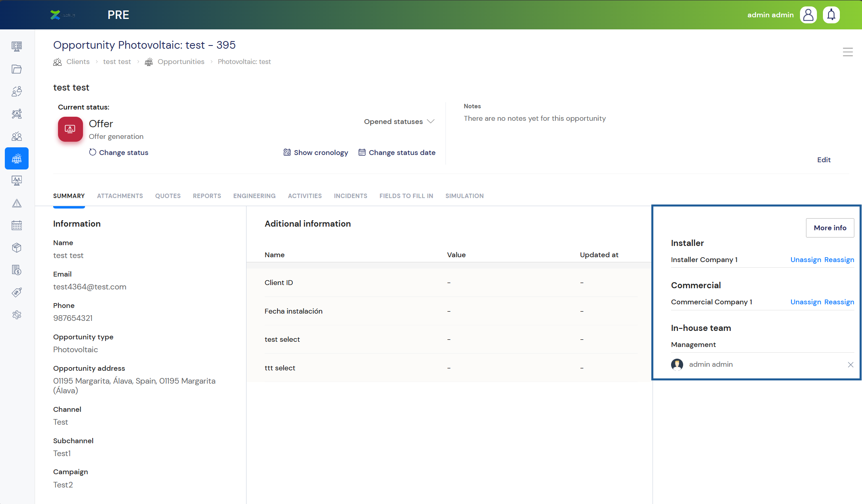Open the two-person clients sidebar icon
Viewport: 862px width, 504px height.
[x=17, y=136]
